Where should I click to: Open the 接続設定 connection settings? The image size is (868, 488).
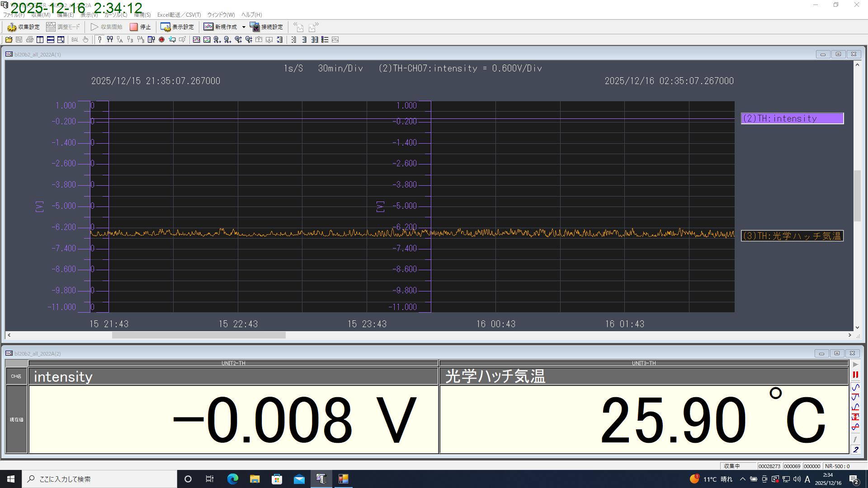click(266, 27)
